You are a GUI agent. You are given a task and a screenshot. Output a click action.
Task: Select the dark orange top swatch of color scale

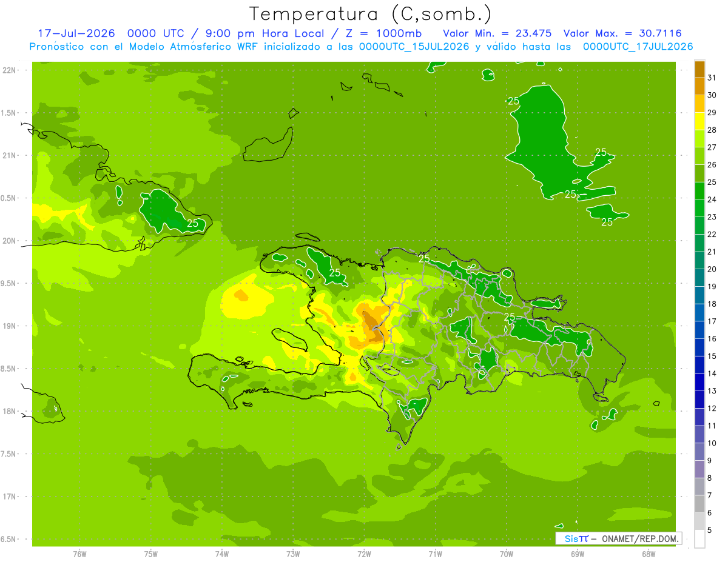click(699, 70)
